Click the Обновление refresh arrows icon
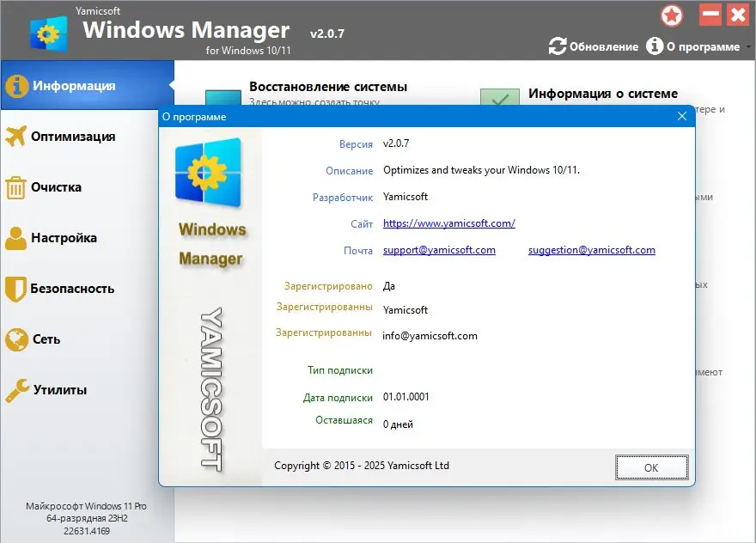This screenshot has height=543, width=756. [558, 46]
